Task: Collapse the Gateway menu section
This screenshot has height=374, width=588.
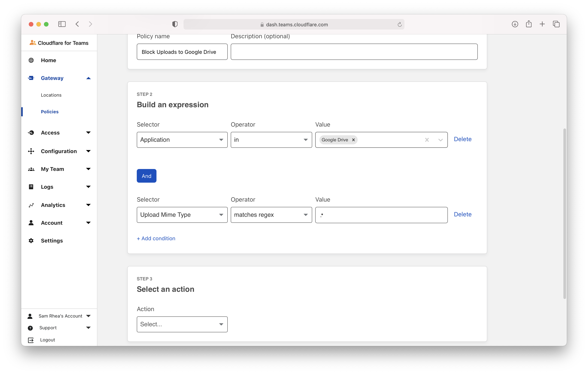Action: click(88, 78)
